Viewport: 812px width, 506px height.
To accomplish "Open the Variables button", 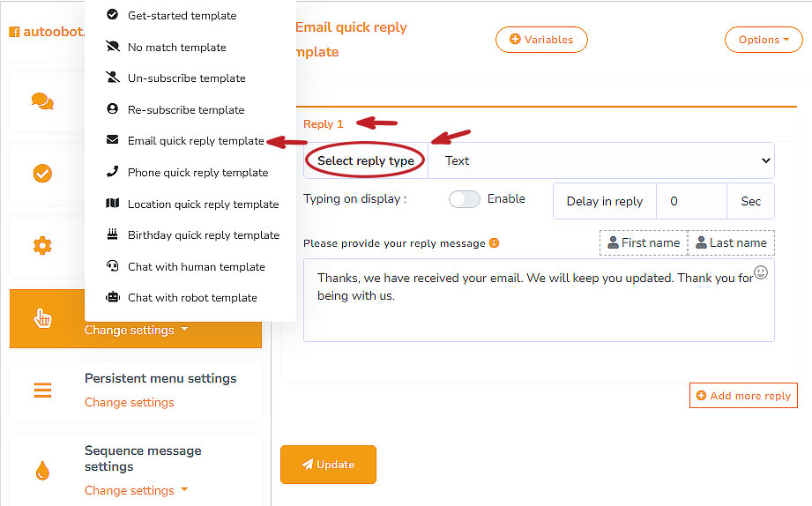I will [x=541, y=40].
